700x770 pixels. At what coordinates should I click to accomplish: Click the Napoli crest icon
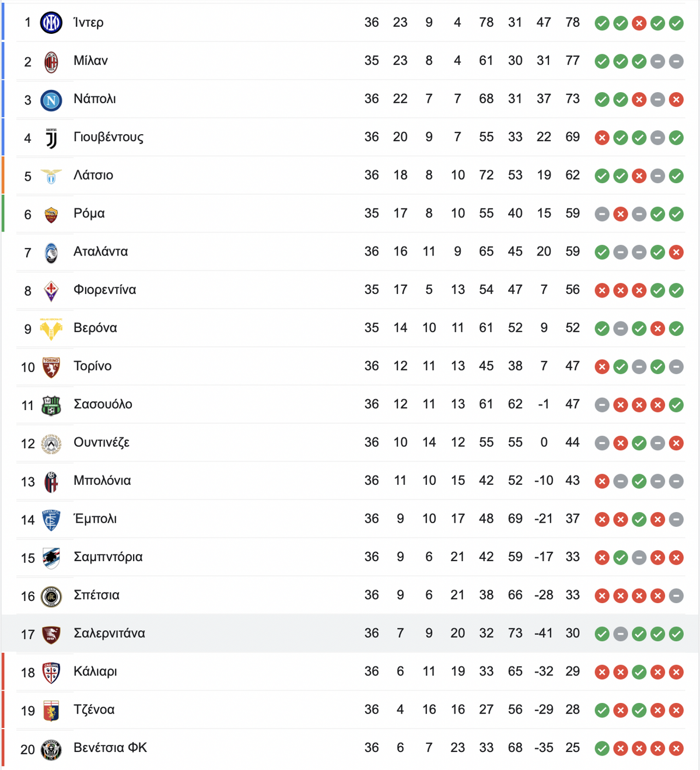pos(51,100)
